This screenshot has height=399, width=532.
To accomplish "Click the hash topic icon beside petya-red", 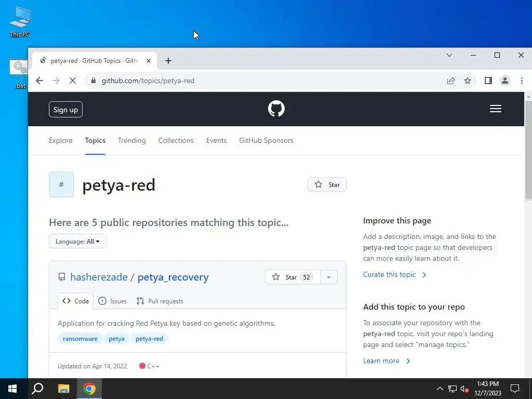I will (61, 184).
